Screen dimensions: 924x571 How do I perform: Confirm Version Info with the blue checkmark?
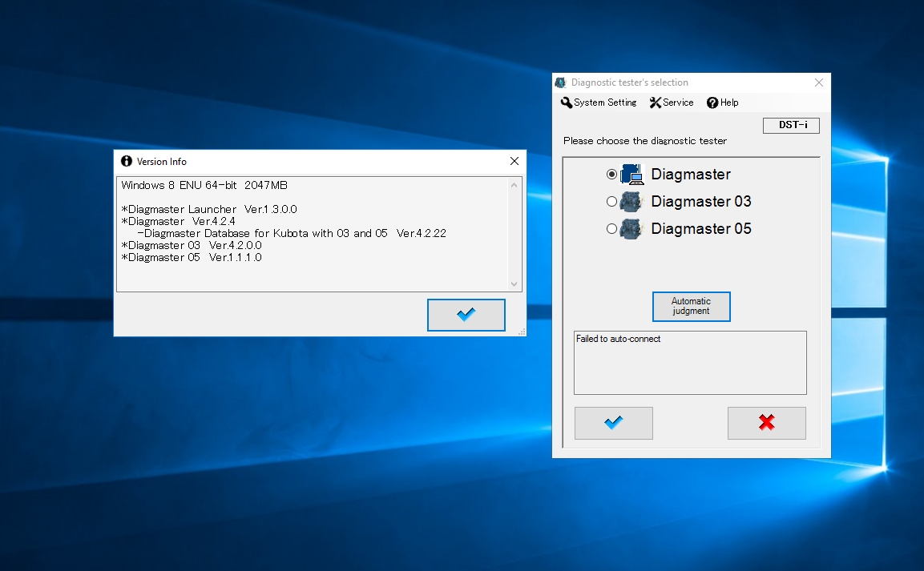click(x=466, y=315)
